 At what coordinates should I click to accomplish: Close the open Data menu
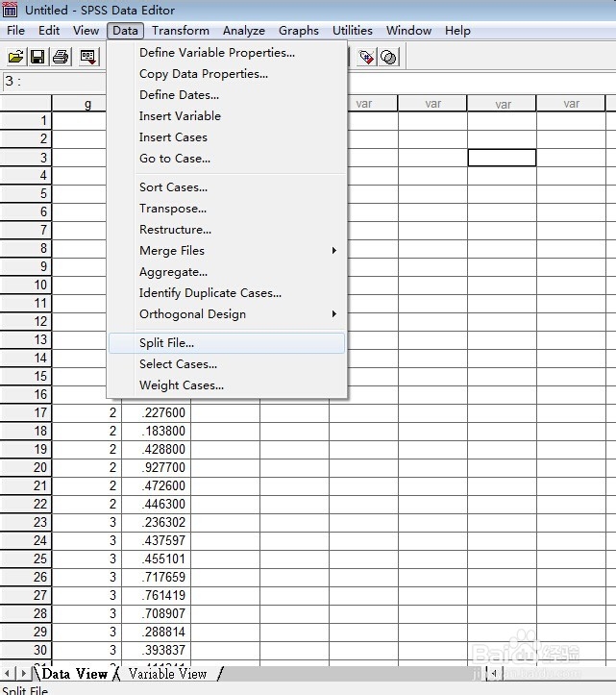tap(125, 31)
